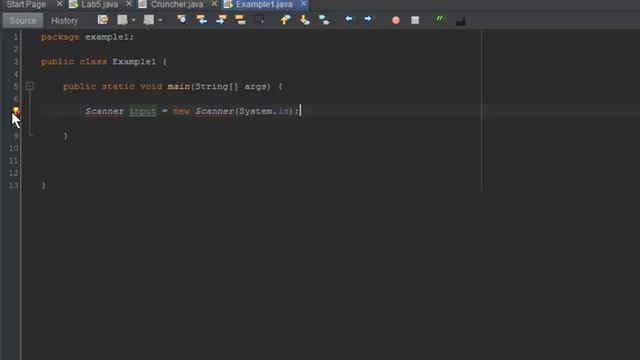The width and height of the screenshot is (640, 360).
Task: Select the Example1.java tab
Action: pos(264,4)
